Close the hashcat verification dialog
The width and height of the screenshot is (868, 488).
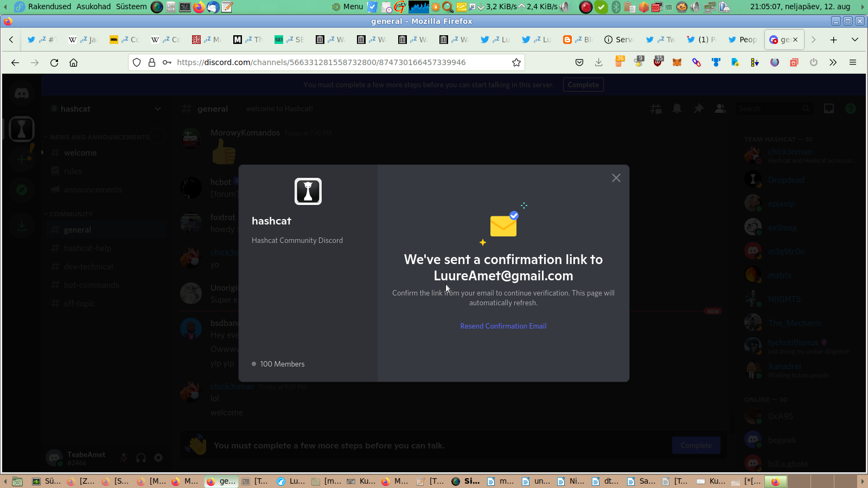616,178
